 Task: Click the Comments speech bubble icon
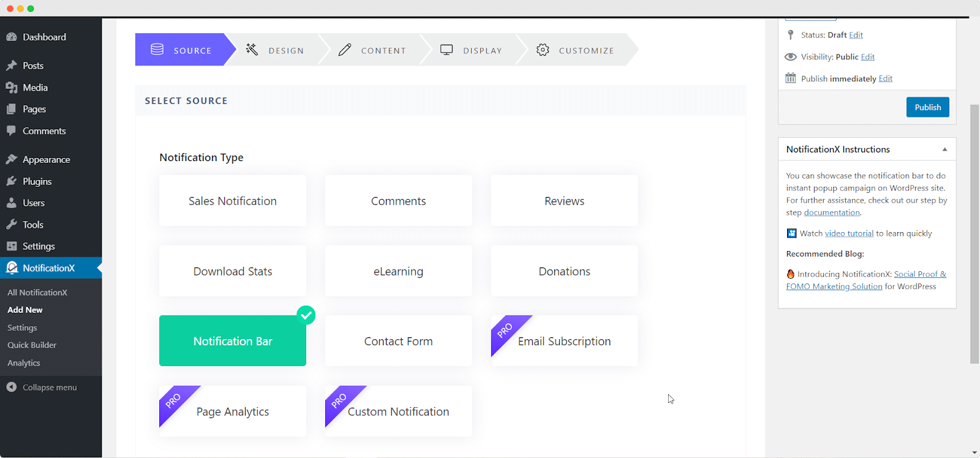click(x=12, y=131)
